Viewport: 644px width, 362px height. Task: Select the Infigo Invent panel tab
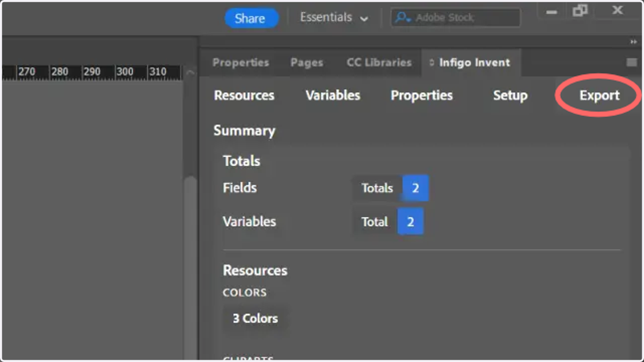470,62
